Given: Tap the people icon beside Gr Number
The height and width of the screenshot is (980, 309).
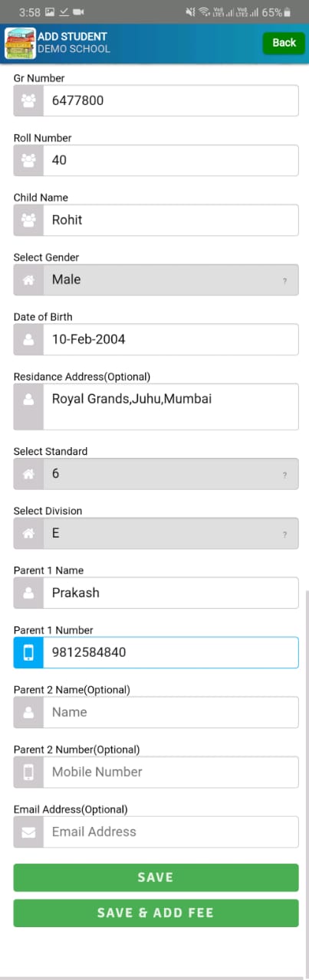Looking at the screenshot, I should (28, 100).
